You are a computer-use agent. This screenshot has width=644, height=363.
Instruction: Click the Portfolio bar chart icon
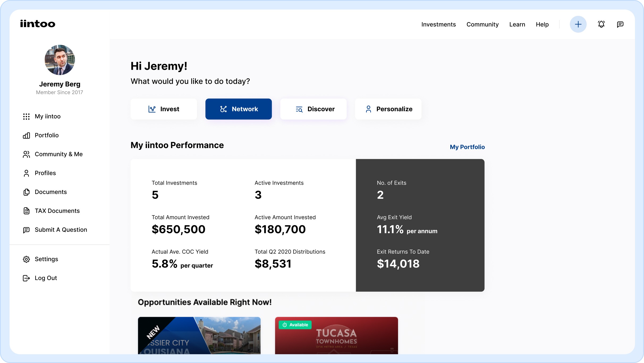point(26,136)
